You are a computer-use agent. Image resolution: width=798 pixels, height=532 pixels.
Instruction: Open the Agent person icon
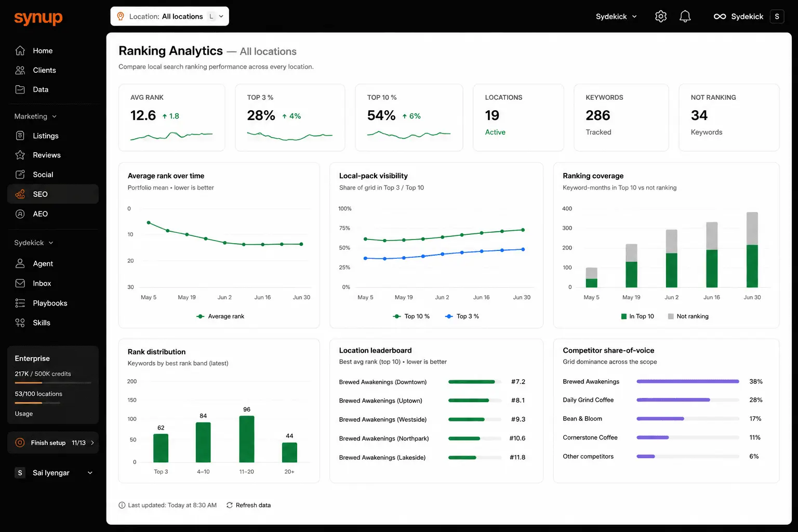pyautogui.click(x=20, y=263)
